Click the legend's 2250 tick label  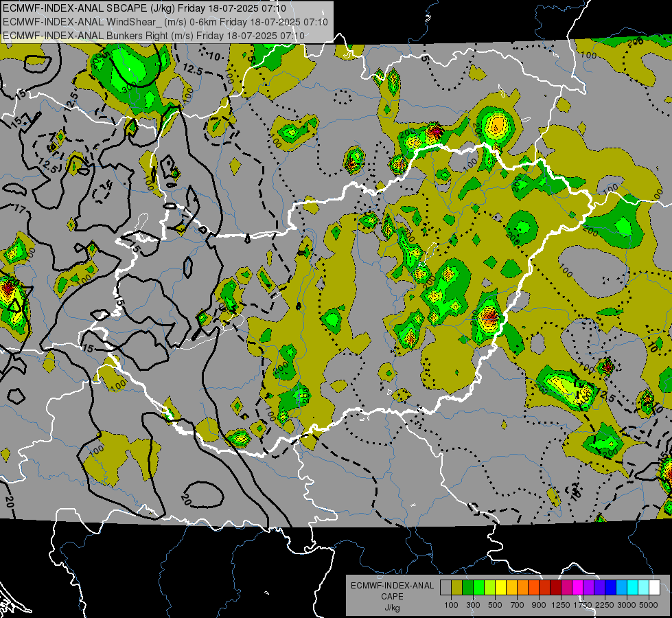605,605
